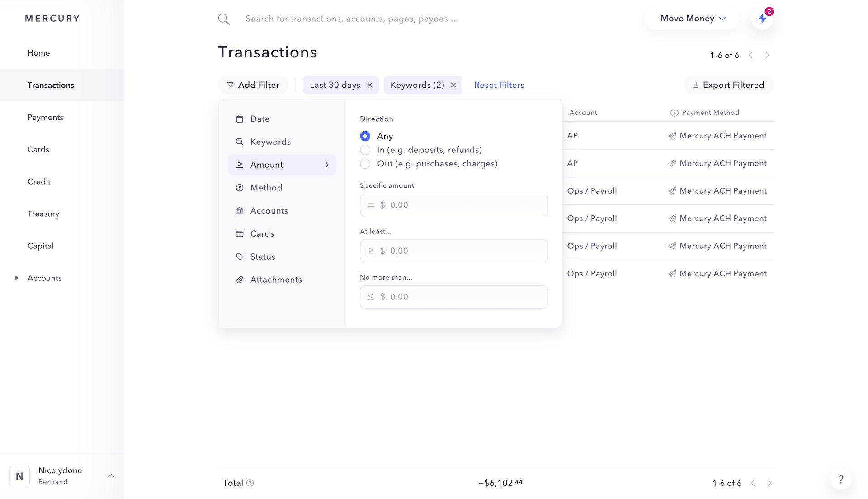Click Export Filtered
The image size is (868, 499).
pyautogui.click(x=728, y=85)
